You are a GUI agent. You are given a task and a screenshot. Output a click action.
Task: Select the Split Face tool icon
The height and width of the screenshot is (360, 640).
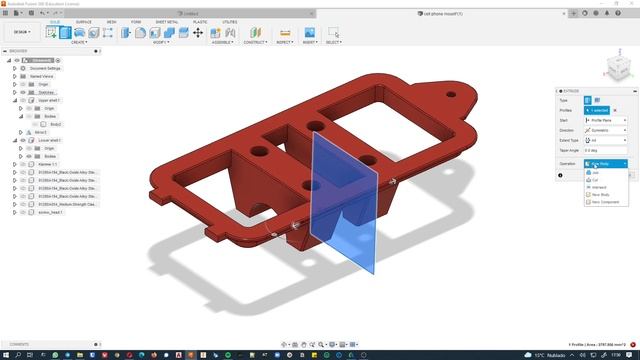click(x=184, y=32)
